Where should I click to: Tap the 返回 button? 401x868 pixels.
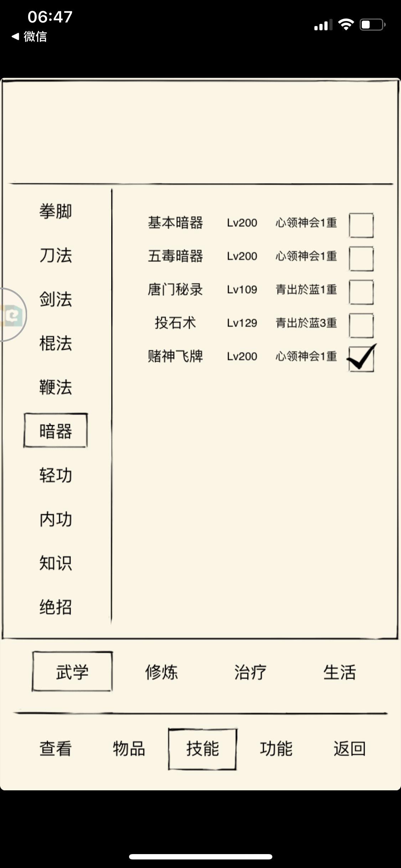pyautogui.click(x=349, y=748)
